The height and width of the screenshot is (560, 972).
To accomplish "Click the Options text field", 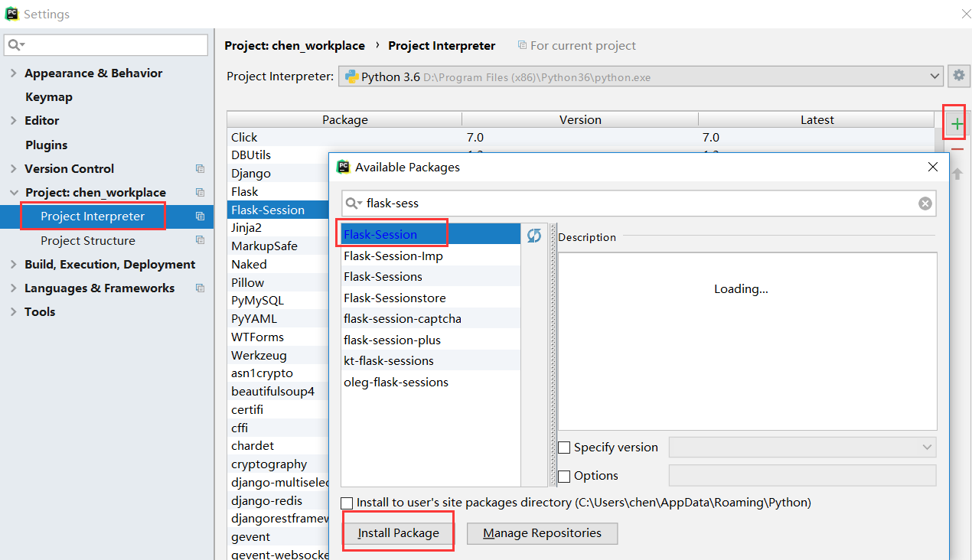I will [x=803, y=476].
